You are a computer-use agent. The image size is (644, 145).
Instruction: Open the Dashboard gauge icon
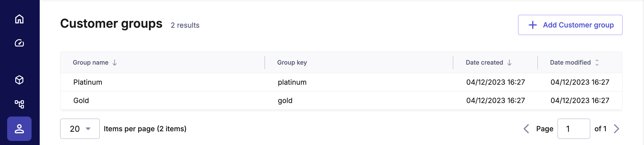[19, 43]
